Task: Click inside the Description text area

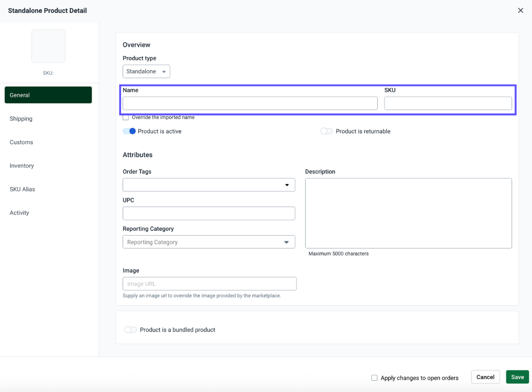Action: tap(409, 213)
